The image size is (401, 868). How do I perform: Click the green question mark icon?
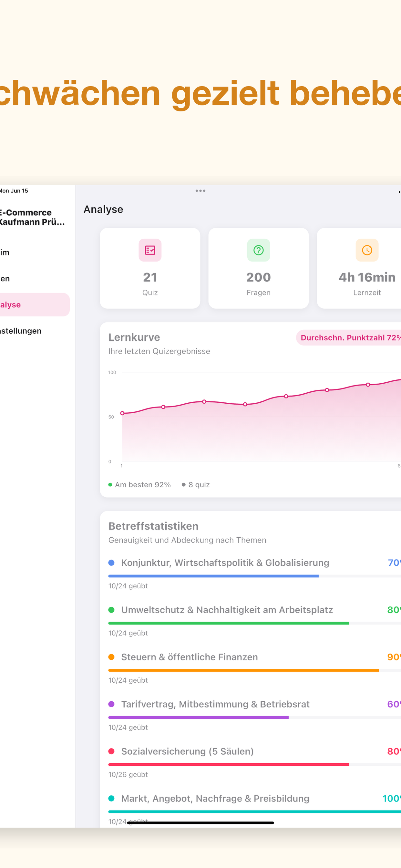[x=259, y=250]
